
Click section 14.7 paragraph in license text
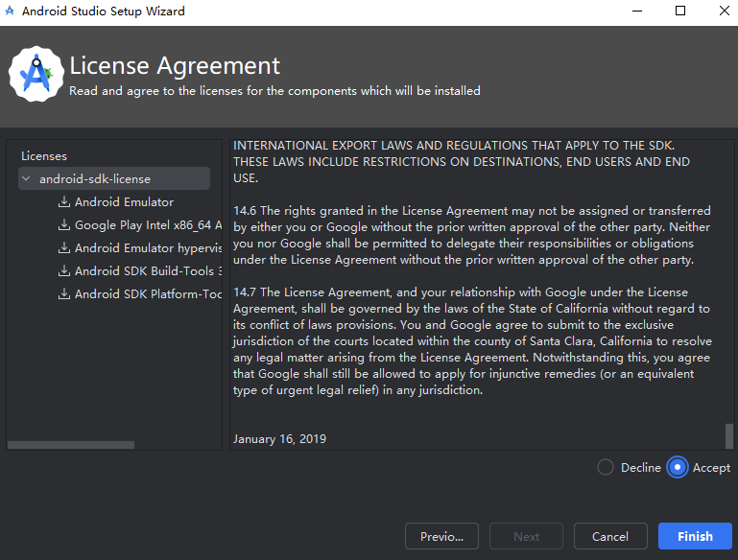(x=472, y=340)
